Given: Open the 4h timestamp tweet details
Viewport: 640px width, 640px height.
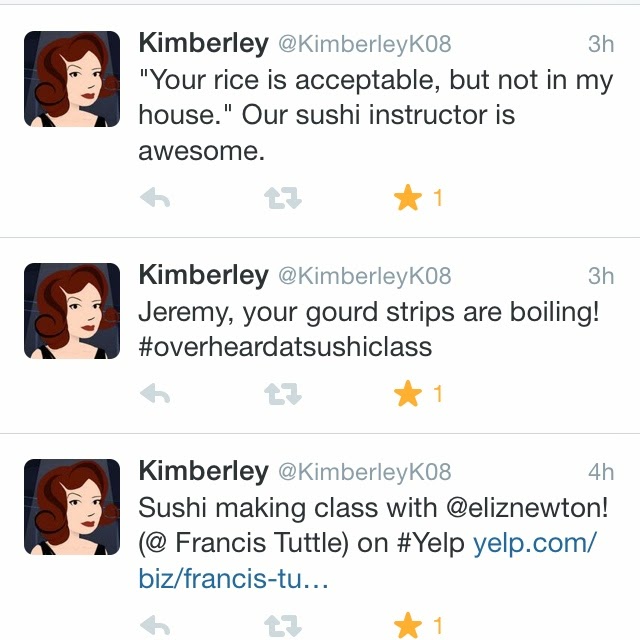Looking at the screenshot, I should (601, 472).
